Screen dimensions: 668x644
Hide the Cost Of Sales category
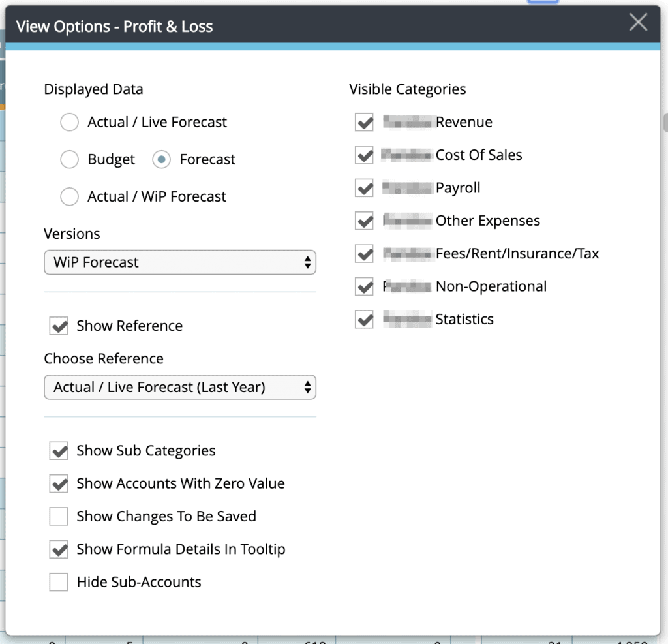[x=365, y=155]
